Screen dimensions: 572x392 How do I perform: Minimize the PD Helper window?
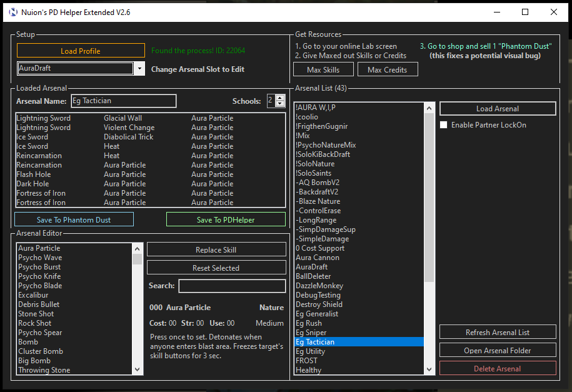point(497,12)
